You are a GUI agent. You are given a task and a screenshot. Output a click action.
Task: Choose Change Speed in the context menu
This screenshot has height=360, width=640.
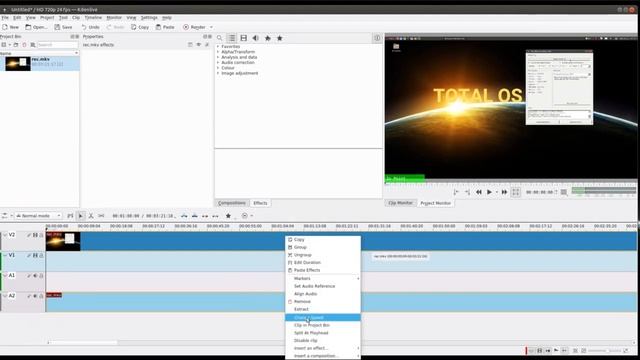323,318
